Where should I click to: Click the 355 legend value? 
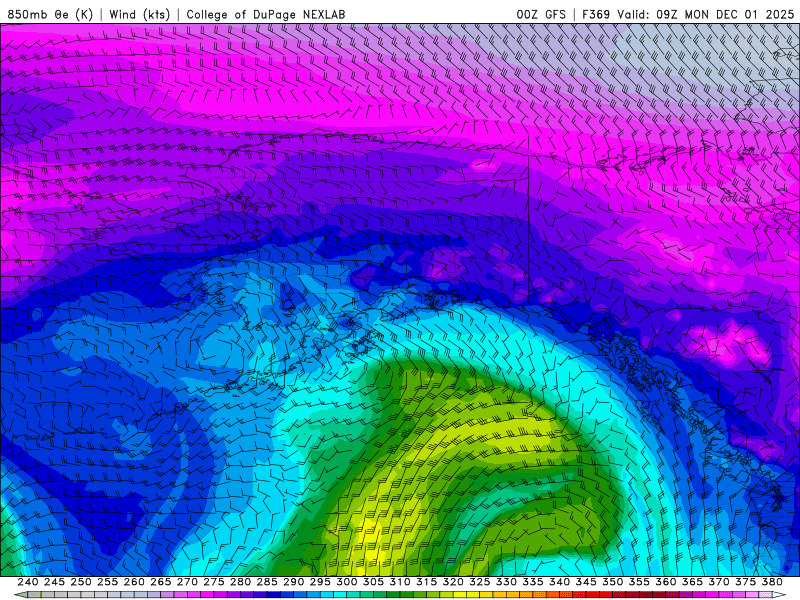click(x=639, y=582)
